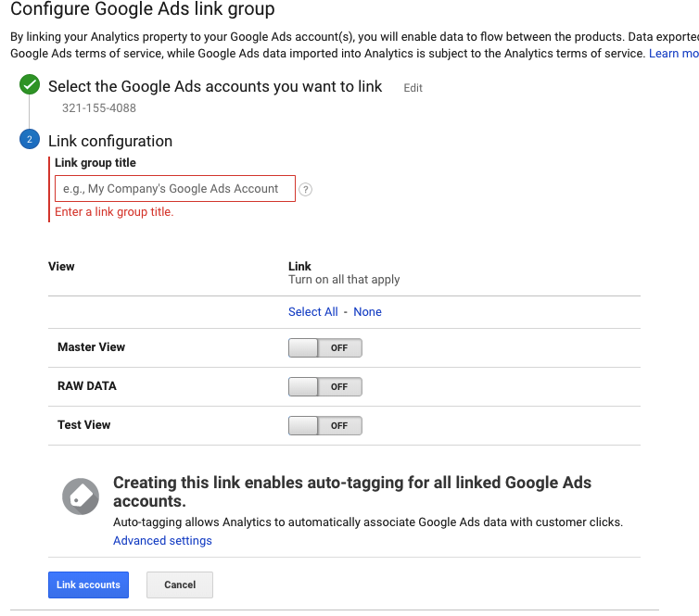Screen dimensions: 699x616
Task: Toggle the Master View link switch
Action: [325, 348]
